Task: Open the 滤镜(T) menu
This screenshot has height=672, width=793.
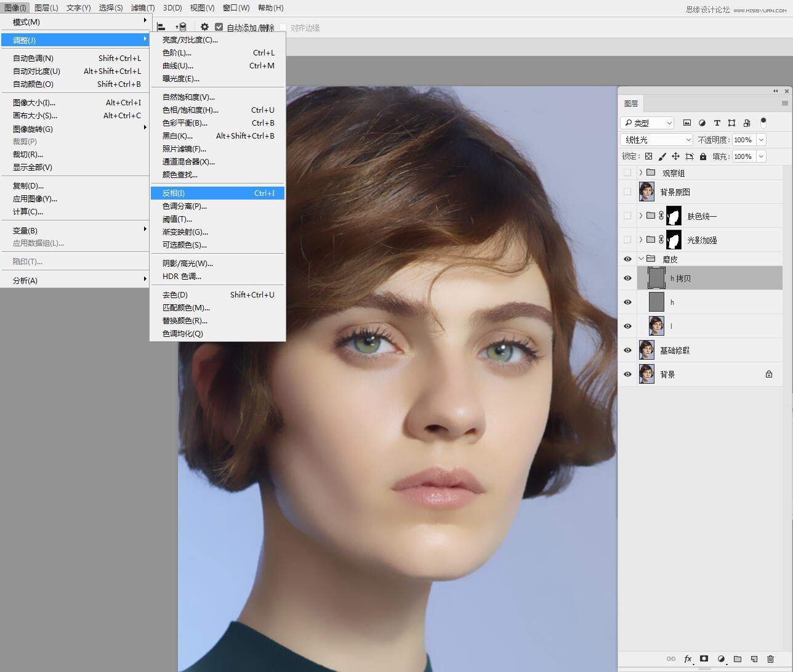Action: coord(143,8)
